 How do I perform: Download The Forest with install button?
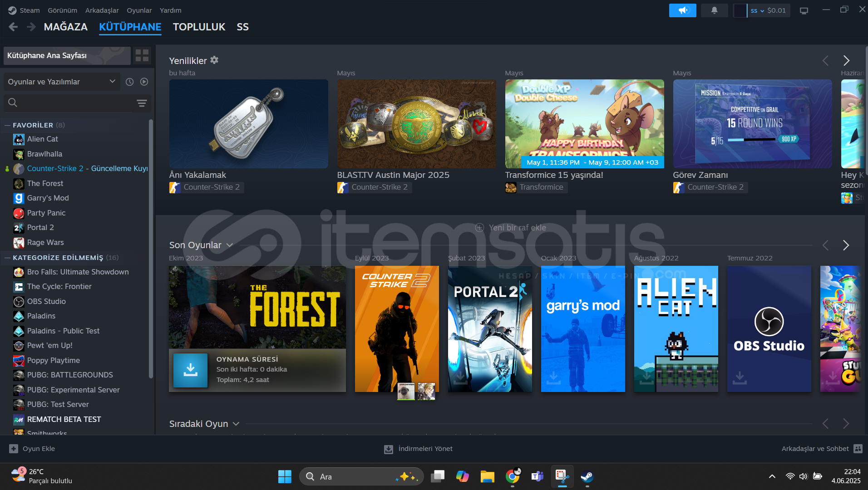(190, 370)
